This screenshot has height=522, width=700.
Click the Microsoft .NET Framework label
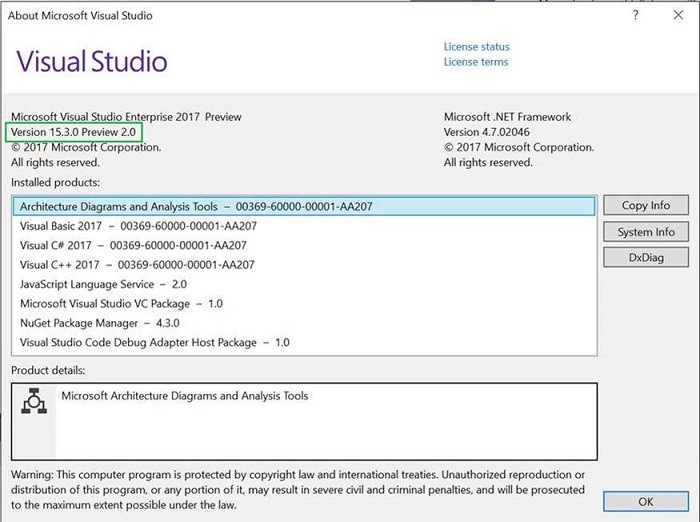tap(507, 117)
